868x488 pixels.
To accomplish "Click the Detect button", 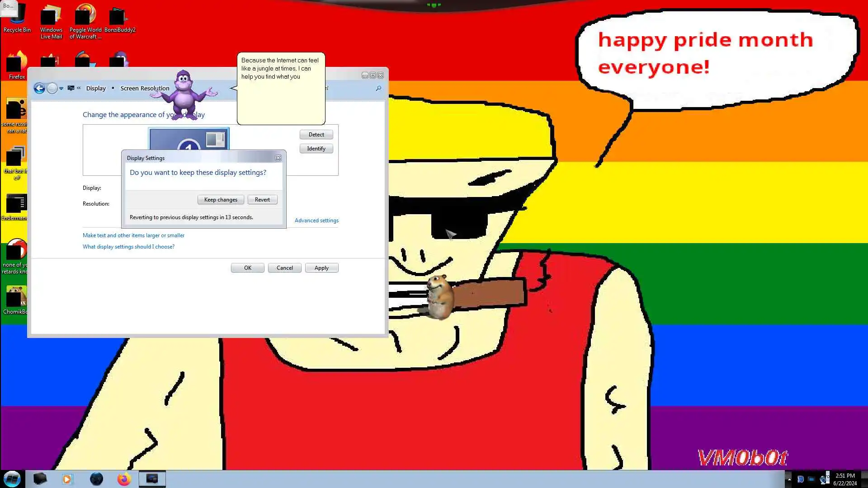I will [x=316, y=134].
